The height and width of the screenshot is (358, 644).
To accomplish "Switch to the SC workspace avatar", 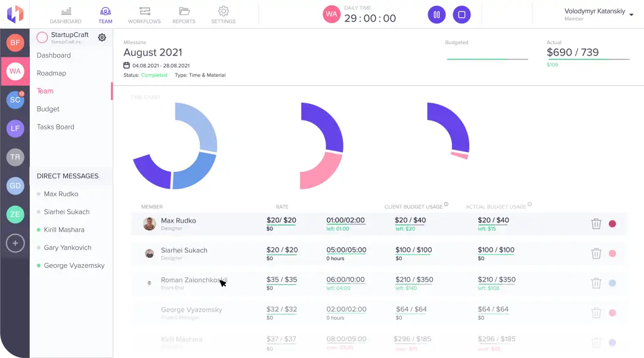I will [x=15, y=100].
